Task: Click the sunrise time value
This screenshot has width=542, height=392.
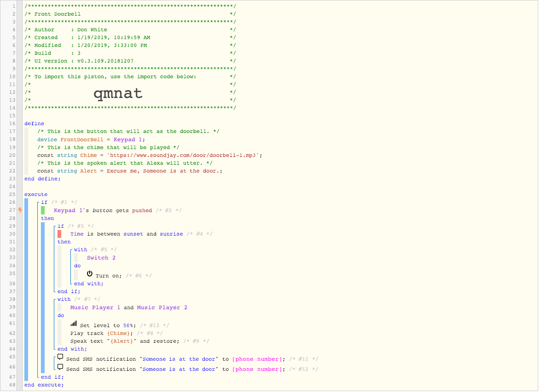Action: (x=172, y=234)
